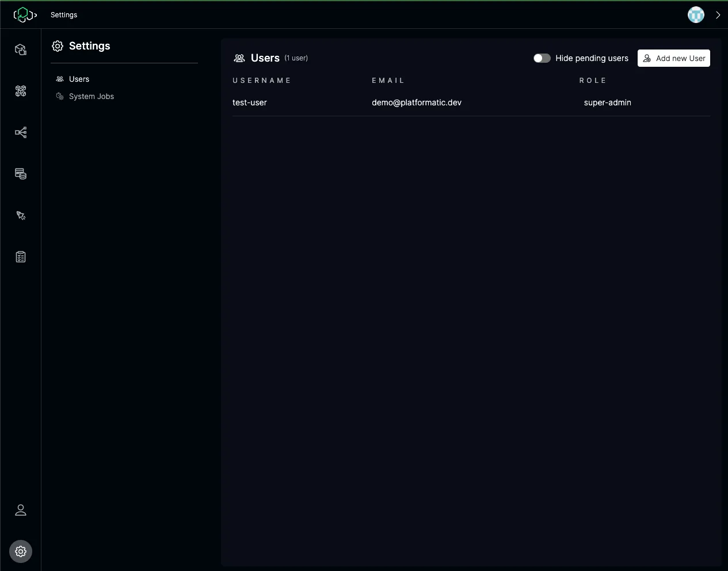The image size is (728, 571).
Task: Expand the chevron next to the avatar
Action: click(x=718, y=15)
